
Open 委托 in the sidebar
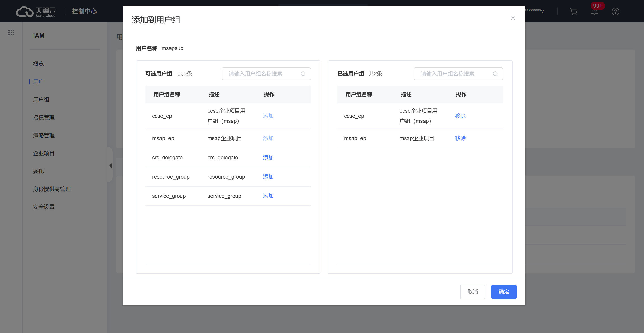coord(38,171)
